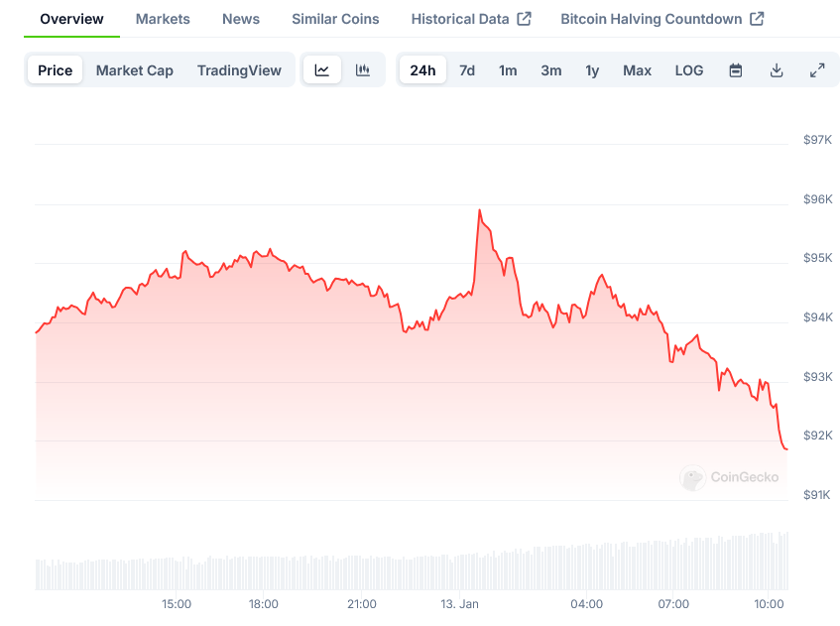Screen dimensions: 840x626
Task: Go to the Markets tab
Action: click(163, 19)
